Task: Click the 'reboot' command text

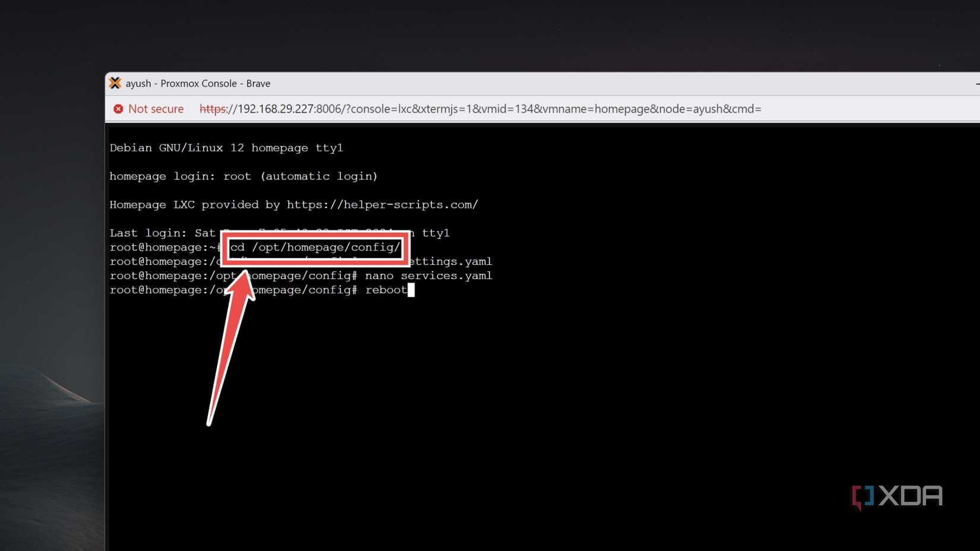Action: point(386,290)
